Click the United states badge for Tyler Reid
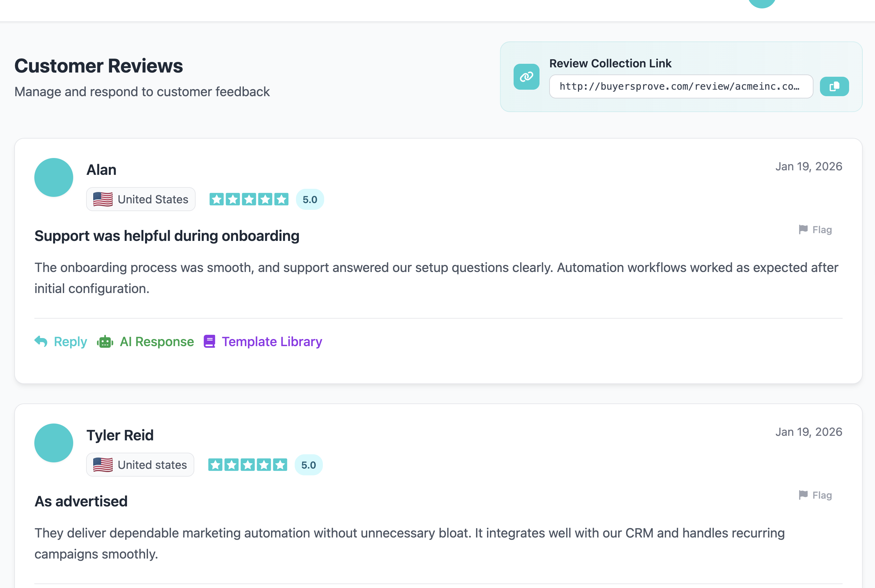 coord(140,465)
